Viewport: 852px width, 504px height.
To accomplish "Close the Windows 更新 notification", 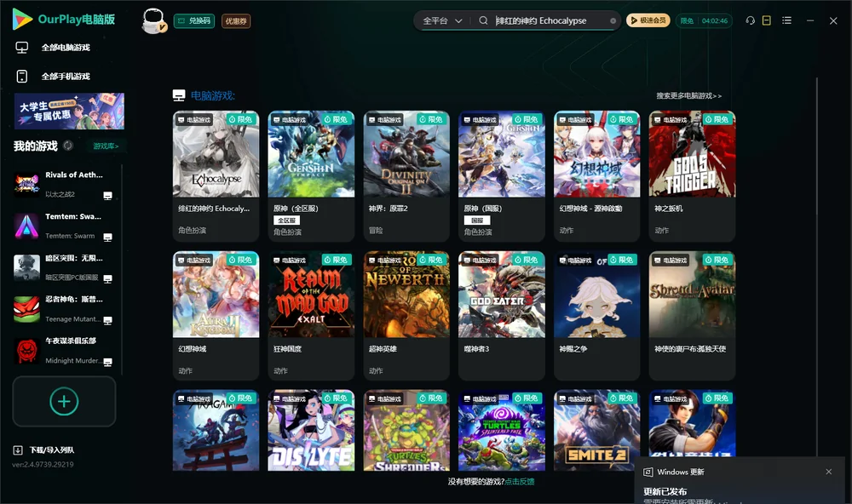I will (829, 472).
